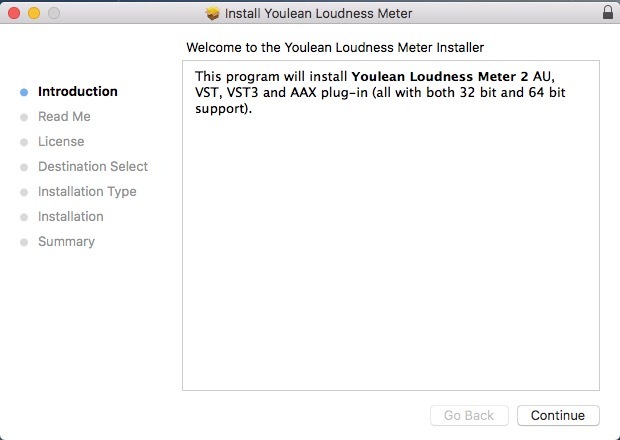Click the package icon in title bar
Viewport: 620px width, 440px height.
pyautogui.click(x=212, y=14)
